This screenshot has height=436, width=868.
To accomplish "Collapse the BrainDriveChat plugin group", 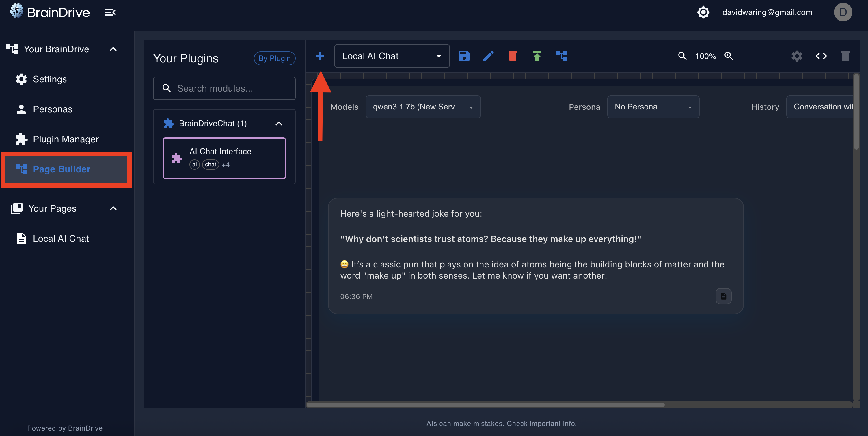I will 279,124.
